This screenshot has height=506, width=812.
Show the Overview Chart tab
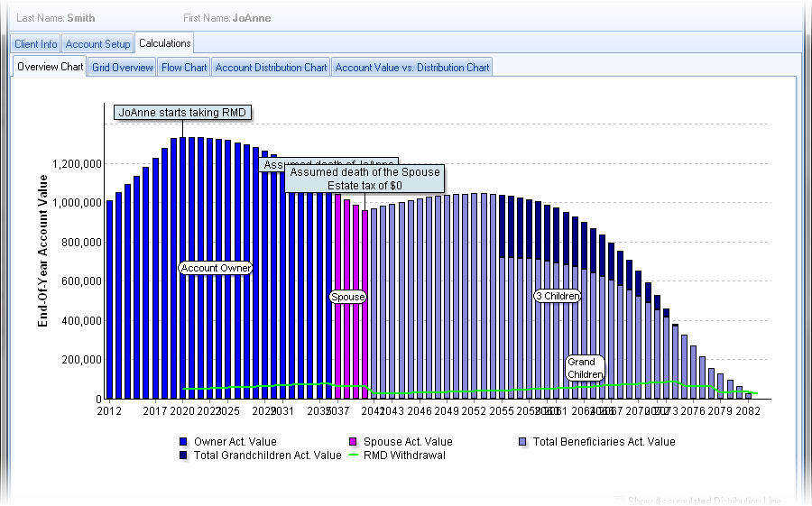(50, 67)
